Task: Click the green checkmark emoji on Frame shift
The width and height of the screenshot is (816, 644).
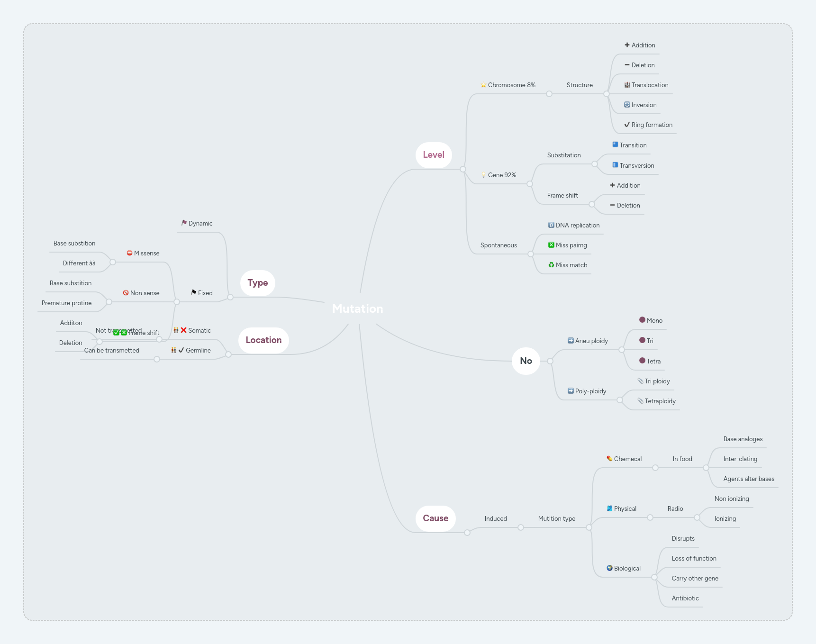Action: 116,333
